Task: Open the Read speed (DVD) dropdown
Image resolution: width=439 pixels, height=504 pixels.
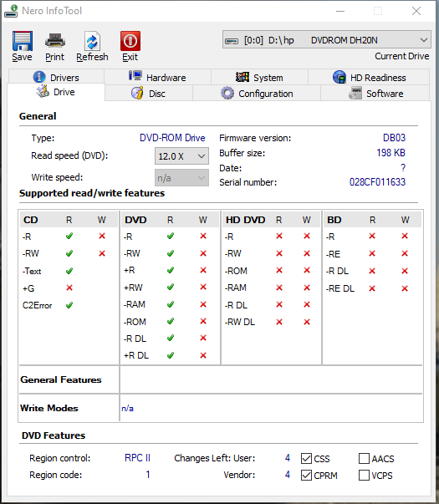Action: click(181, 156)
